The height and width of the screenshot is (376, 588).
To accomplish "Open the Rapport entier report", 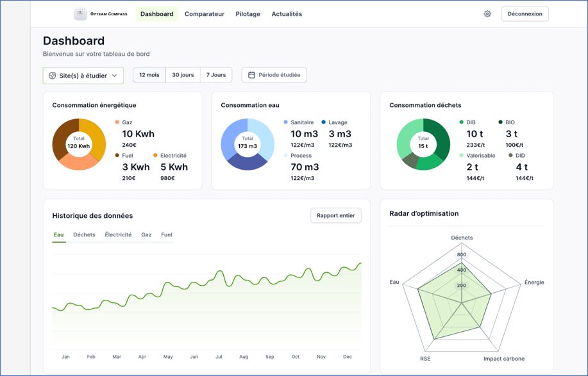I will [x=335, y=215].
